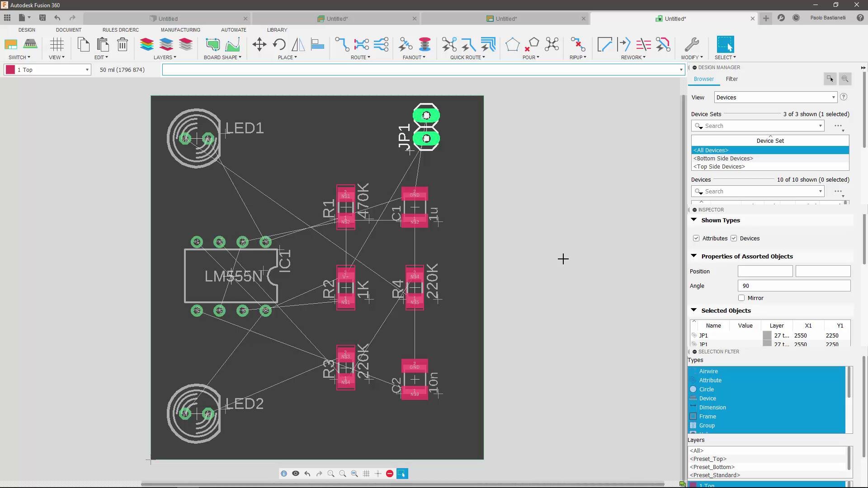Click the pink color swatch next to 1 Top
This screenshot has width=868, height=488.
[10, 70]
